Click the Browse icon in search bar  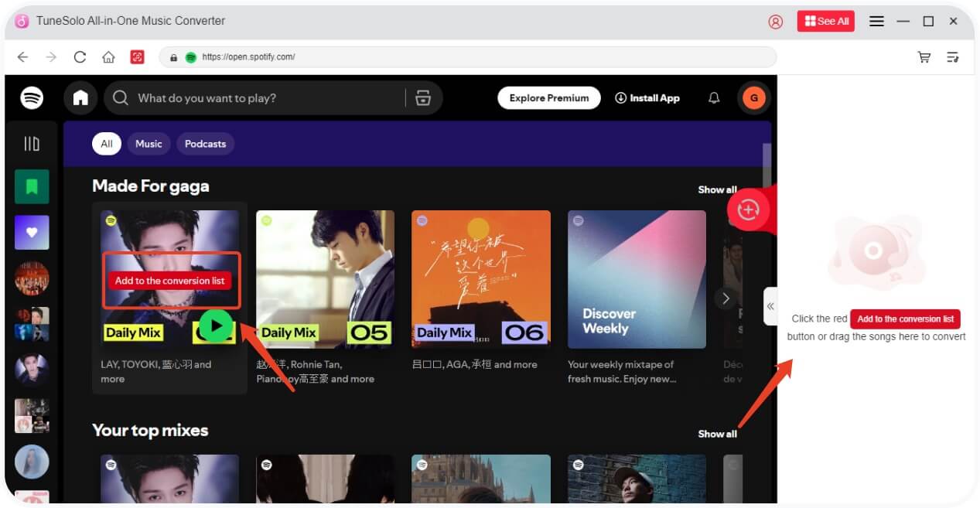pyautogui.click(x=422, y=98)
